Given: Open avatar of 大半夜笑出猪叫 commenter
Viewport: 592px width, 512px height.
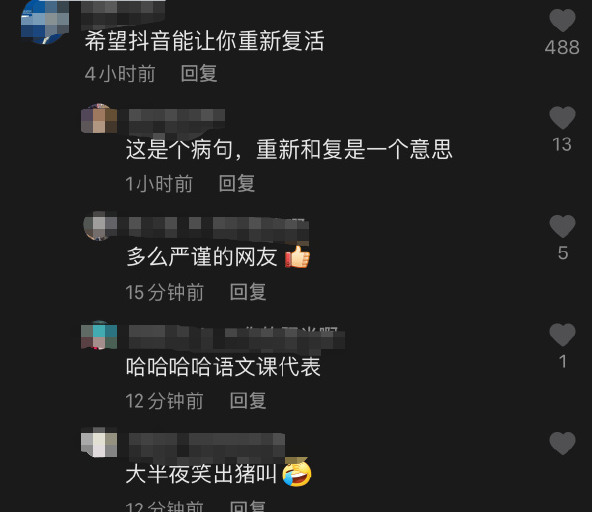Looking at the screenshot, I should (99, 442).
